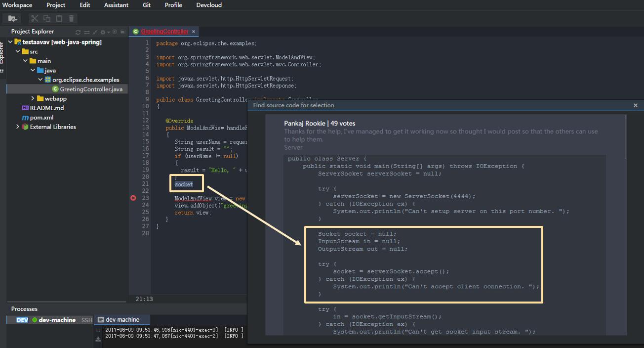Click line number 14 in editor gutter
Screen dimensions: 644x348
[x=146, y=134]
